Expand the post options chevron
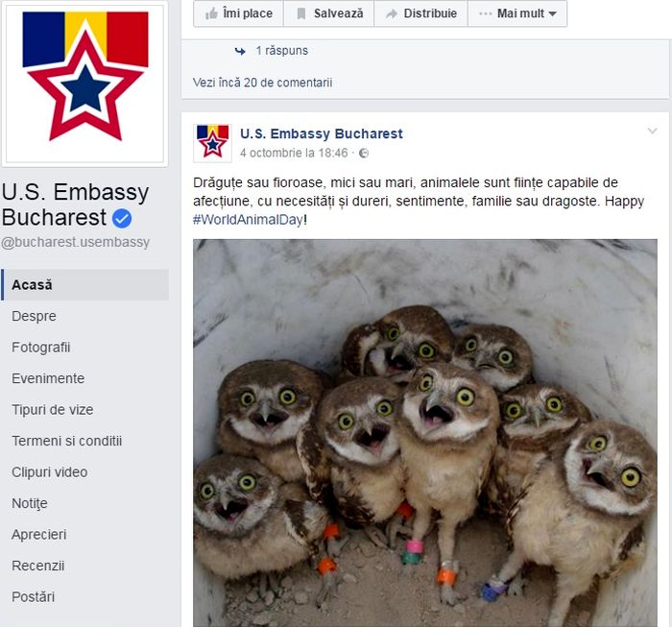 [652, 132]
